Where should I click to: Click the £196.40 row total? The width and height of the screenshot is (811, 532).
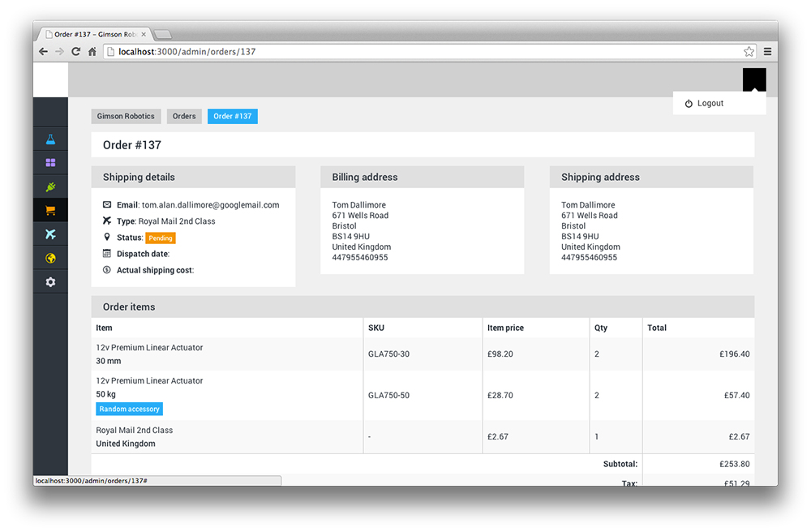click(735, 354)
